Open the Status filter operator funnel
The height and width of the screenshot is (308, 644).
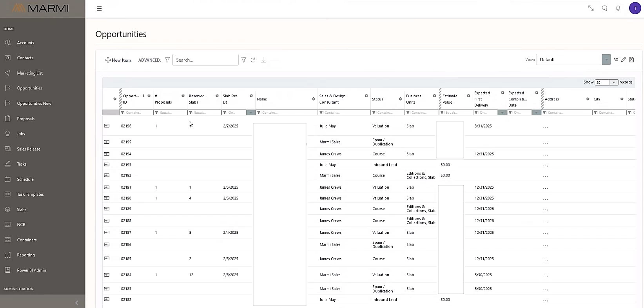[x=374, y=113]
